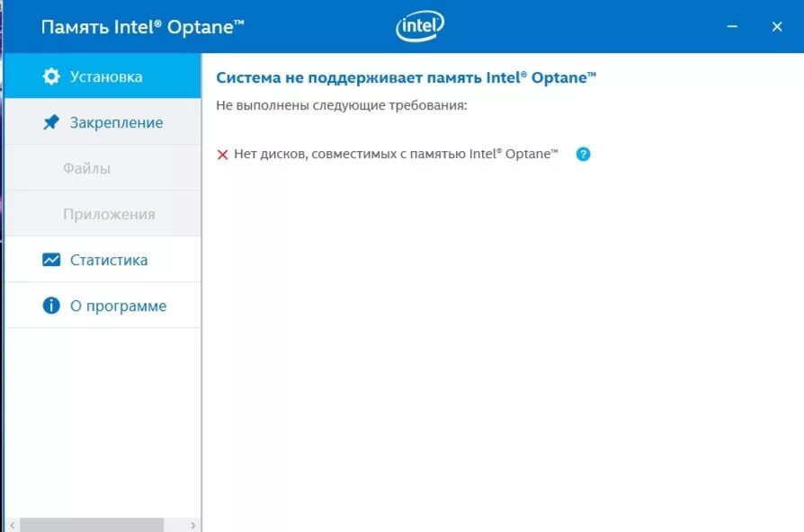Minimize the Intel Optane window
This screenshot has width=804, height=532.
click(732, 26)
